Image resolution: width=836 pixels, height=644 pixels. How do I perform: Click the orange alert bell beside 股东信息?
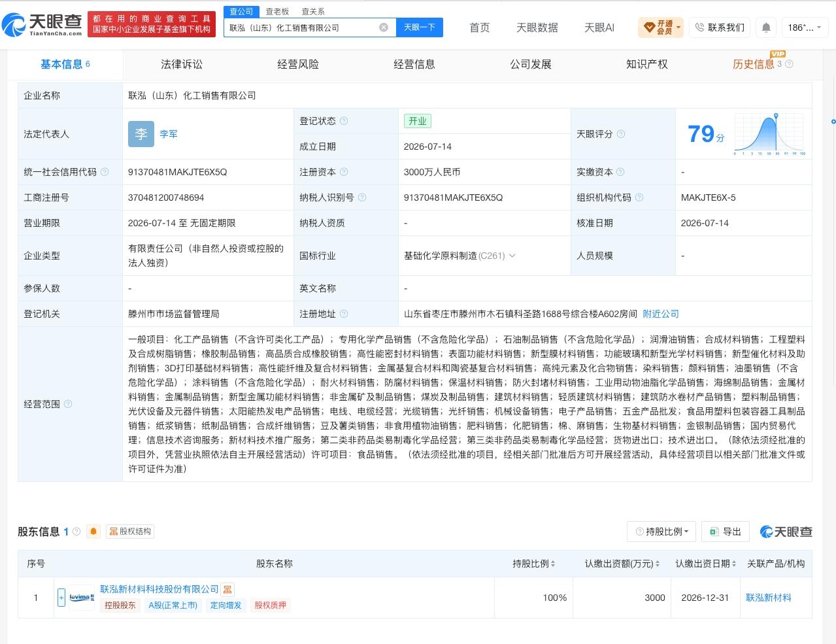pos(93,532)
